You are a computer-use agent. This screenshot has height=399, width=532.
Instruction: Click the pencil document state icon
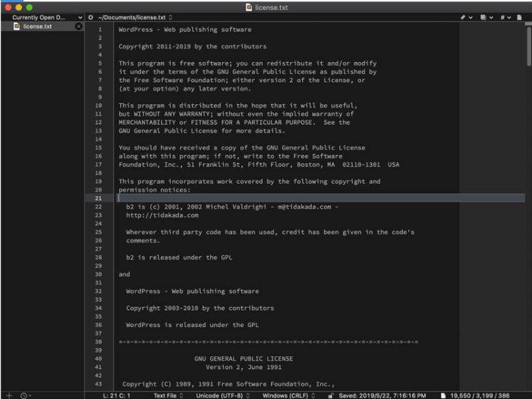(x=463, y=17)
